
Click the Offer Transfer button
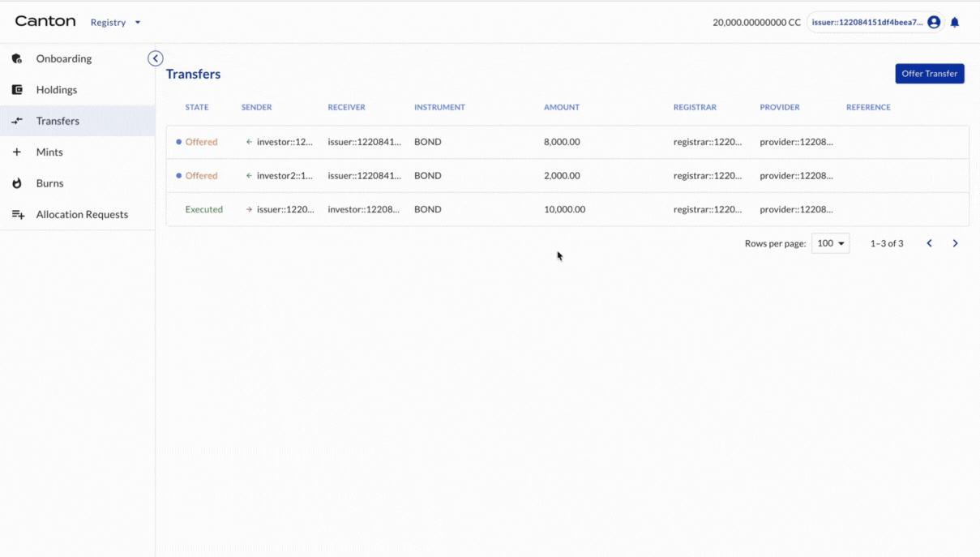pyautogui.click(x=929, y=74)
